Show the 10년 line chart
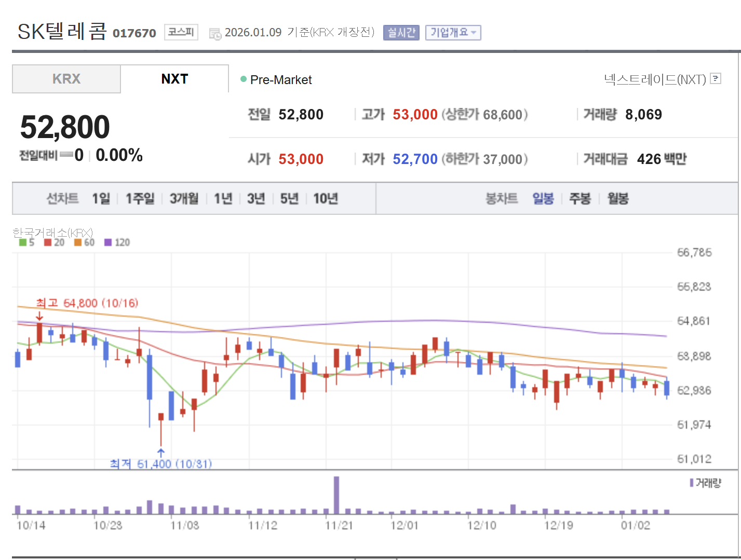The height and width of the screenshot is (560, 741). (x=326, y=198)
